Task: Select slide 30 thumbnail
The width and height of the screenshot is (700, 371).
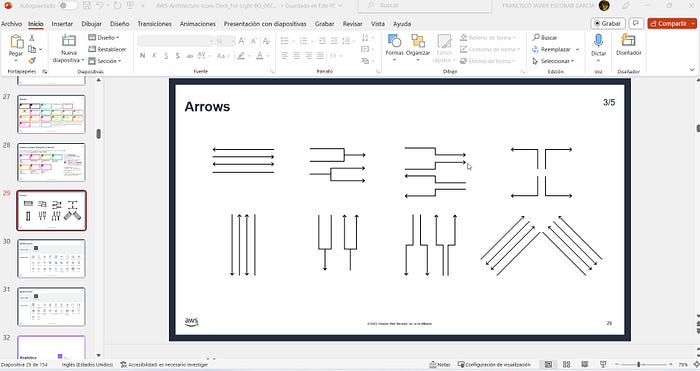Action: click(x=51, y=258)
